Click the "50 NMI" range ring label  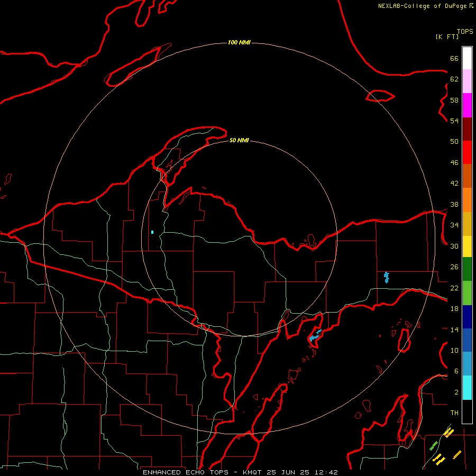click(239, 140)
